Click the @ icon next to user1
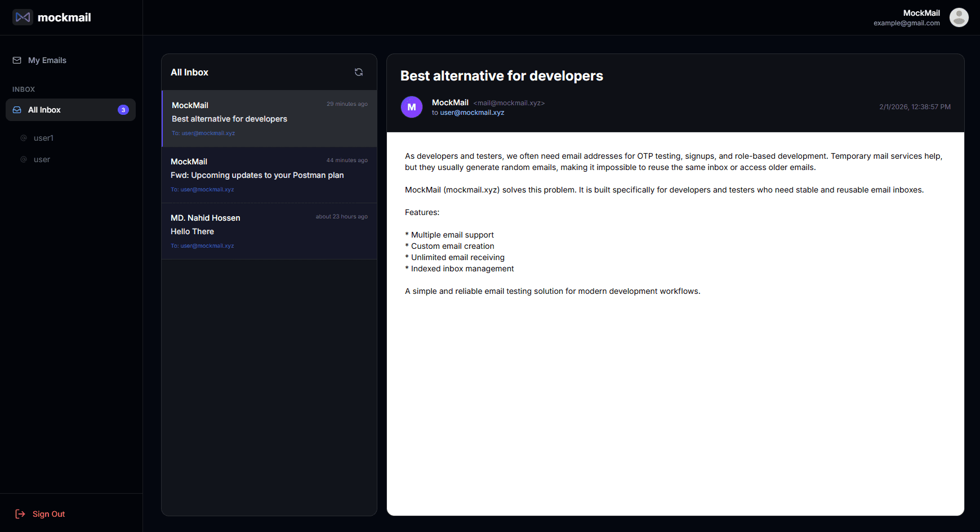980x532 pixels. coord(23,137)
